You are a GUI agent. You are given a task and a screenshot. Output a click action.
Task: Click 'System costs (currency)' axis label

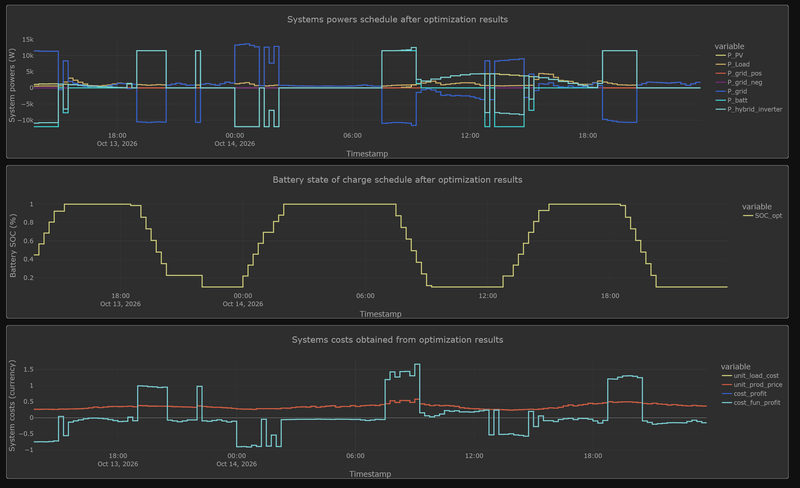(12, 405)
